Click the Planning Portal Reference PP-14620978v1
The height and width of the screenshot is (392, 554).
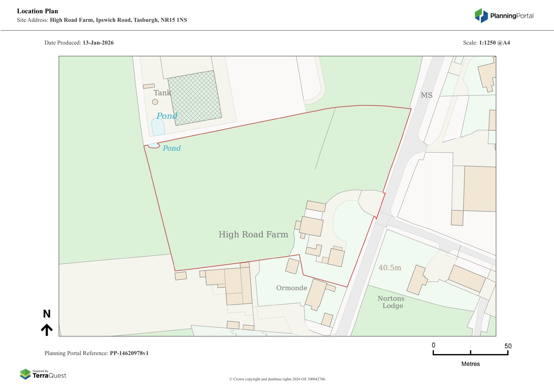(x=96, y=353)
